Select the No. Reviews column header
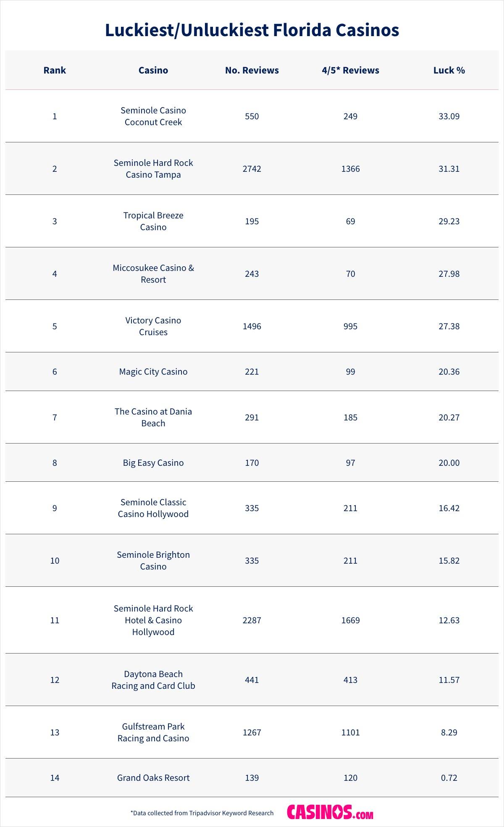 pos(252,70)
